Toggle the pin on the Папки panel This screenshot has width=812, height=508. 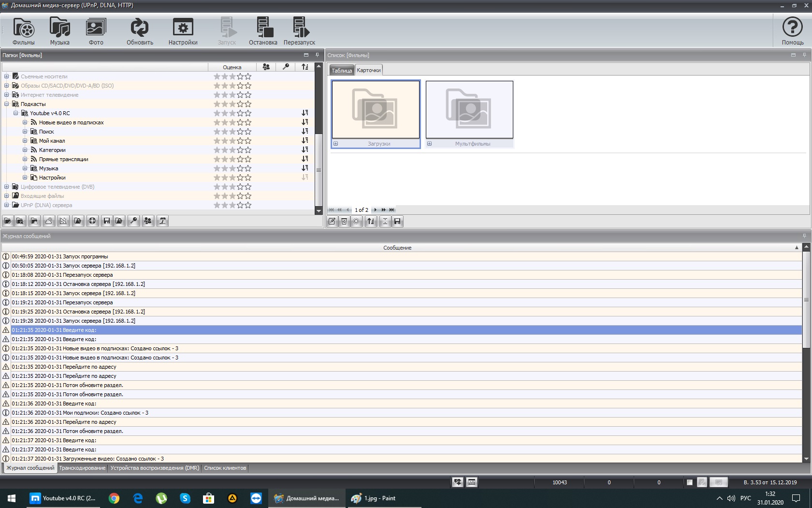coord(317,55)
